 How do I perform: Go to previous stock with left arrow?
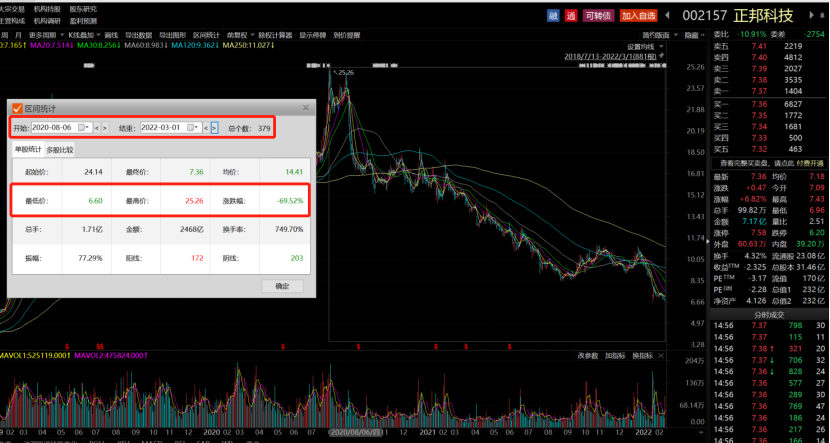[667, 15]
